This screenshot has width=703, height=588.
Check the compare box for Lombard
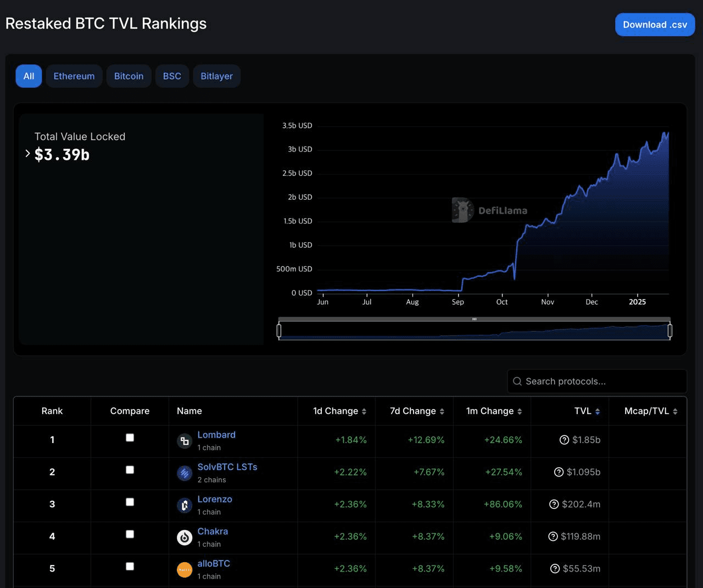pos(130,438)
